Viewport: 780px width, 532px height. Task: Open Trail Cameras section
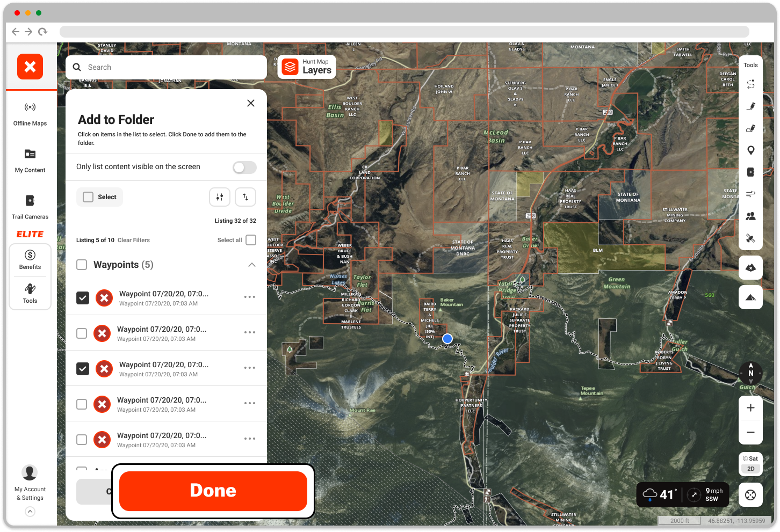tap(30, 207)
